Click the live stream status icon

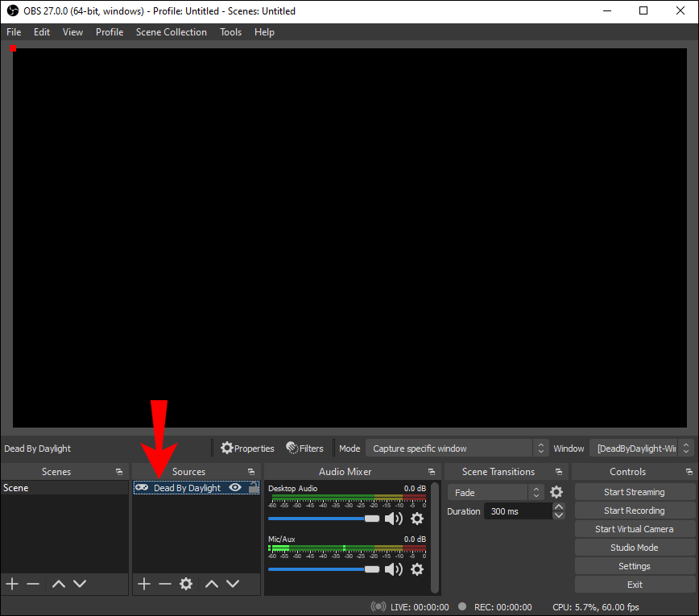pyautogui.click(x=378, y=606)
